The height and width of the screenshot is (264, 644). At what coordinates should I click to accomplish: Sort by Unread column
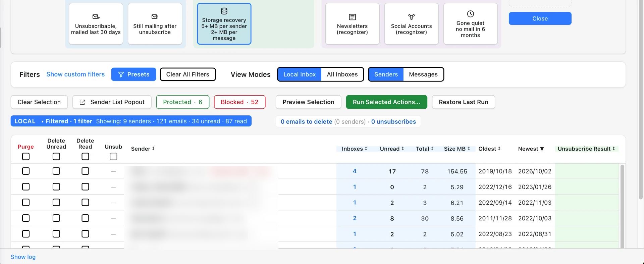(392, 149)
